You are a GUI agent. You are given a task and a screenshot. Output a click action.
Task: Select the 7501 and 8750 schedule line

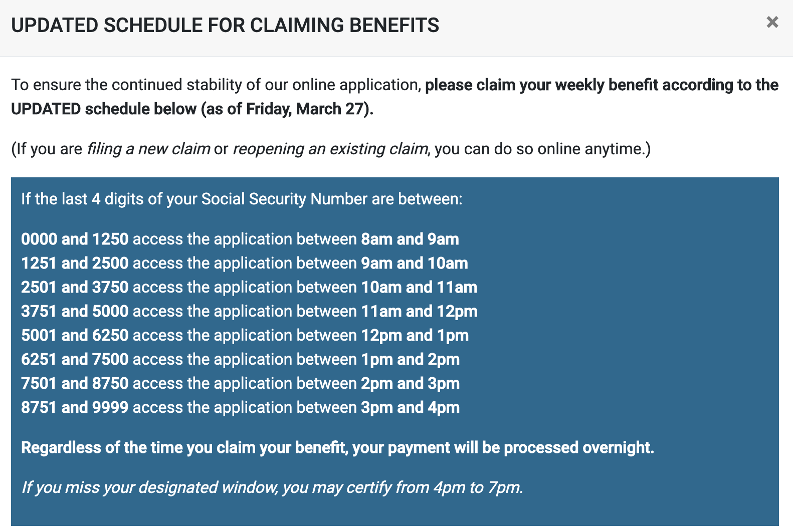point(241,383)
